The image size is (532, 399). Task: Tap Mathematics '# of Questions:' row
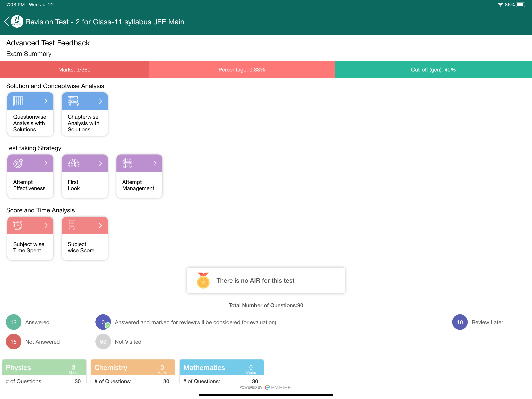tap(222, 381)
